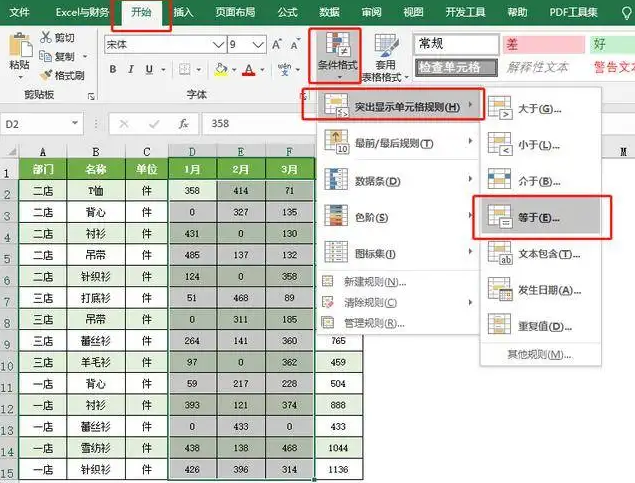Open the font group dialog launcher
635x483 pixels.
305,96
